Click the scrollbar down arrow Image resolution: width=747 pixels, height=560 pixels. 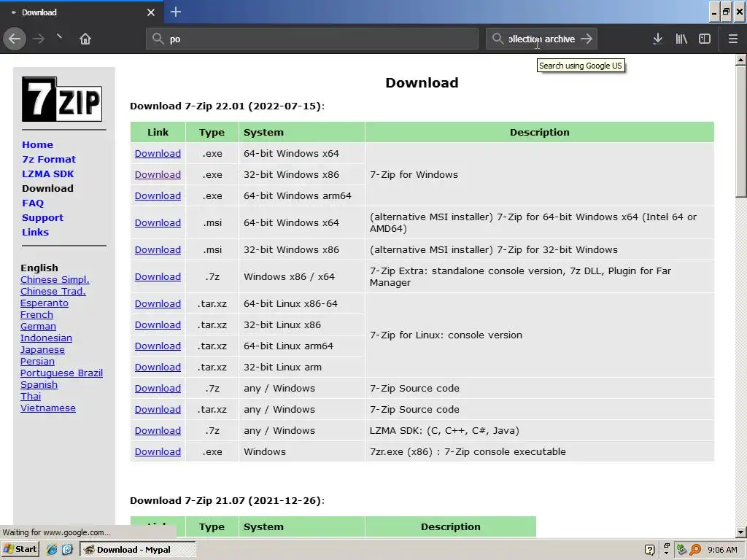click(741, 532)
